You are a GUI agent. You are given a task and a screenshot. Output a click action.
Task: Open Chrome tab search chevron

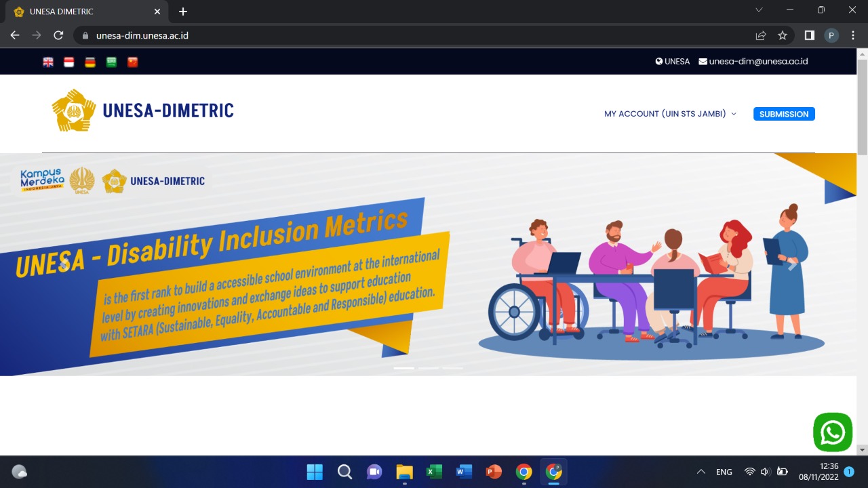(x=759, y=10)
